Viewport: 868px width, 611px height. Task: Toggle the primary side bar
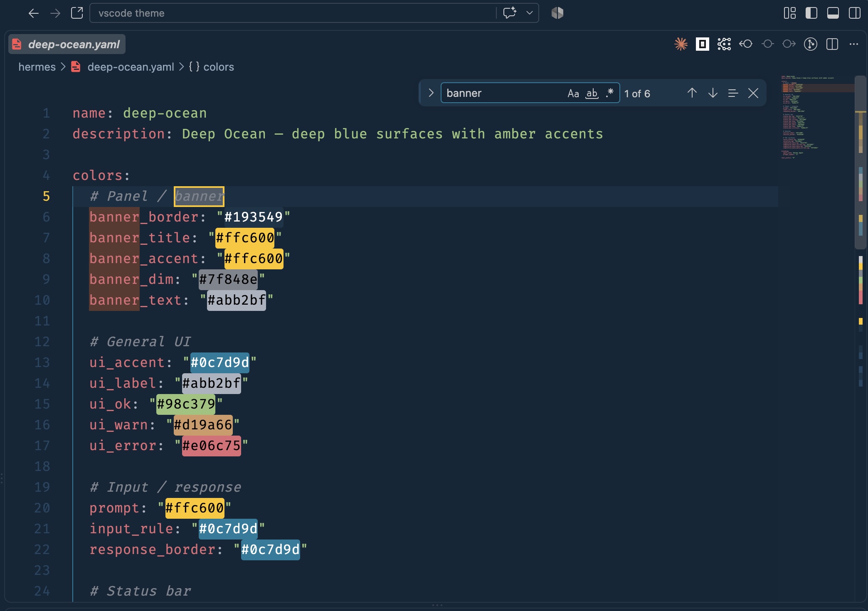[811, 13]
